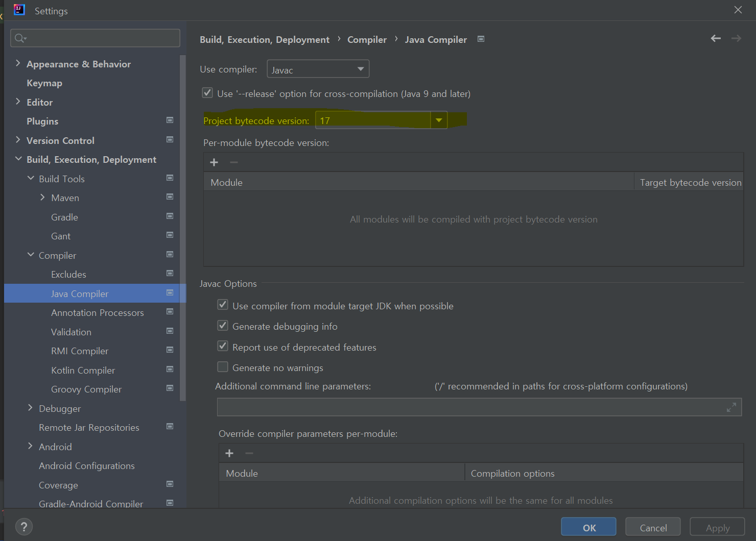The height and width of the screenshot is (541, 756).
Task: Click the back navigation arrow
Action: pyautogui.click(x=716, y=38)
